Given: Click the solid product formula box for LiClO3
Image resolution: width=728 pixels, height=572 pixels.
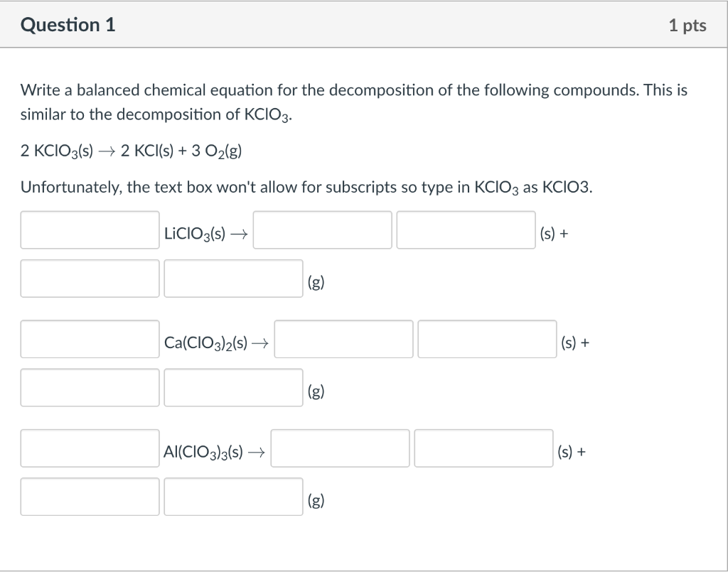Looking at the screenshot, I should coord(466,230).
